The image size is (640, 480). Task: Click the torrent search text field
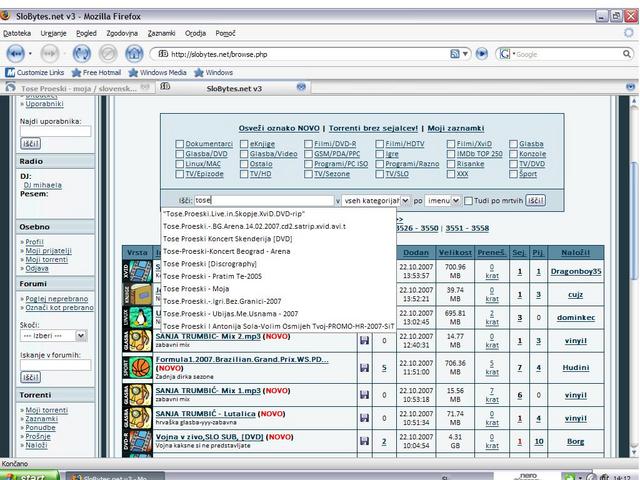pos(264,200)
